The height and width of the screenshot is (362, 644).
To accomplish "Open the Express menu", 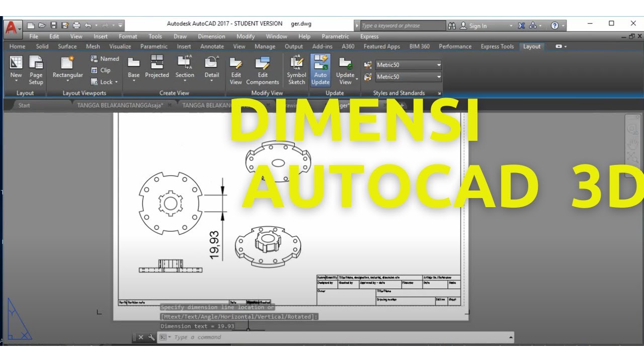I will (369, 36).
